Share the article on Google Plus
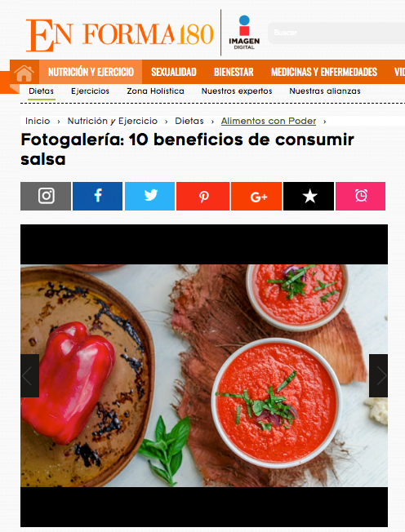The image size is (405, 532). click(256, 196)
